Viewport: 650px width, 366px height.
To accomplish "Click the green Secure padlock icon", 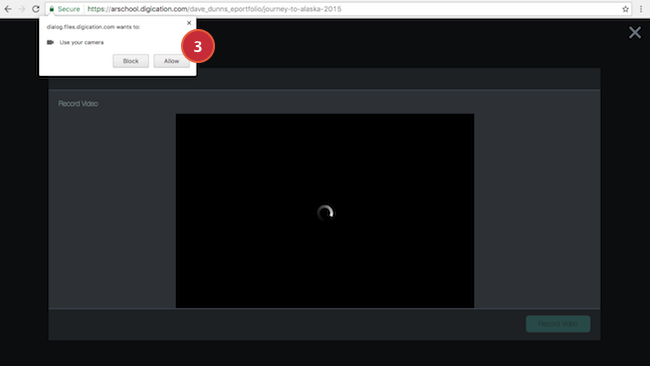I will pos(52,9).
